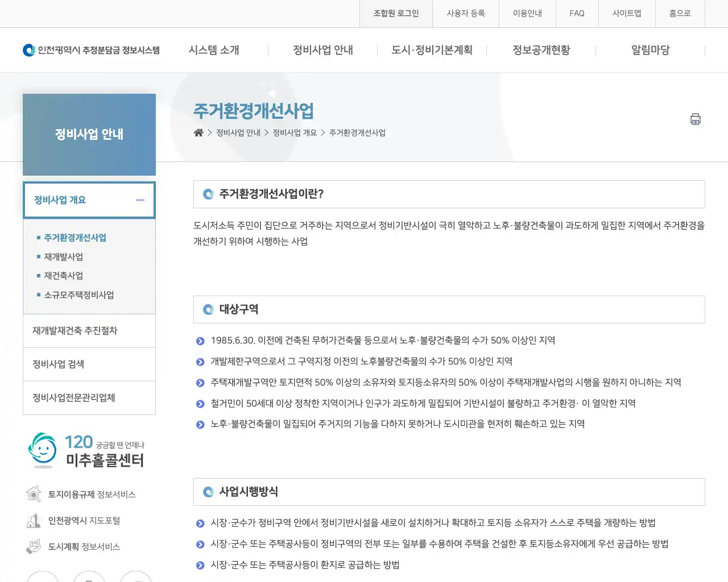Open the 이용안내 top link
728x582 pixels.
(527, 13)
